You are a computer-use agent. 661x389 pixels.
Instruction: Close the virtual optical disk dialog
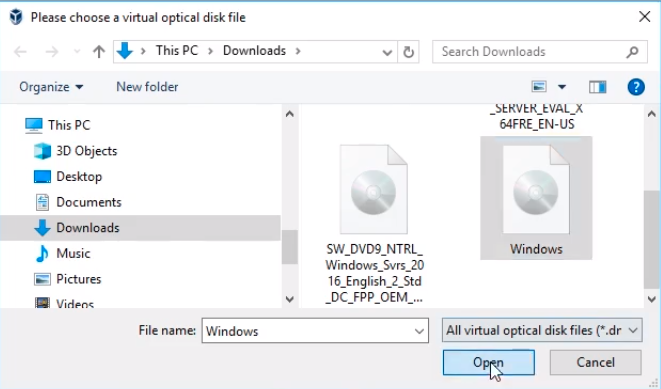[x=644, y=17]
